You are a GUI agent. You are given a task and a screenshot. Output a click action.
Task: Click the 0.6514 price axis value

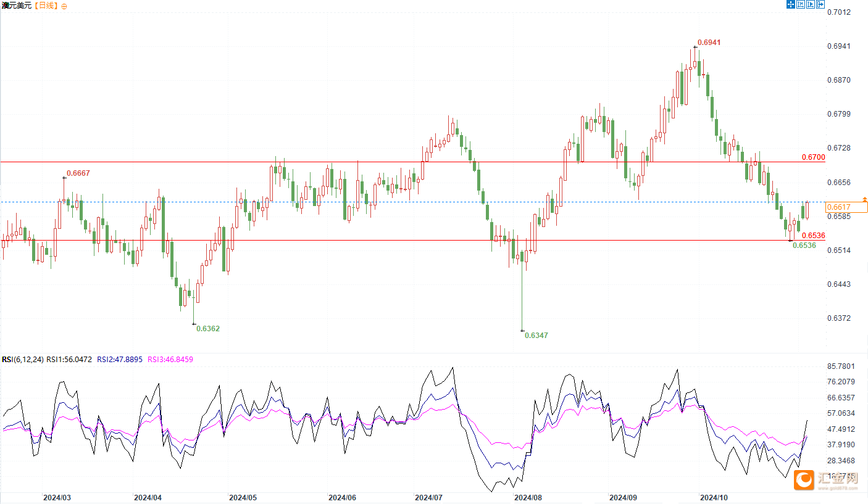(x=838, y=250)
